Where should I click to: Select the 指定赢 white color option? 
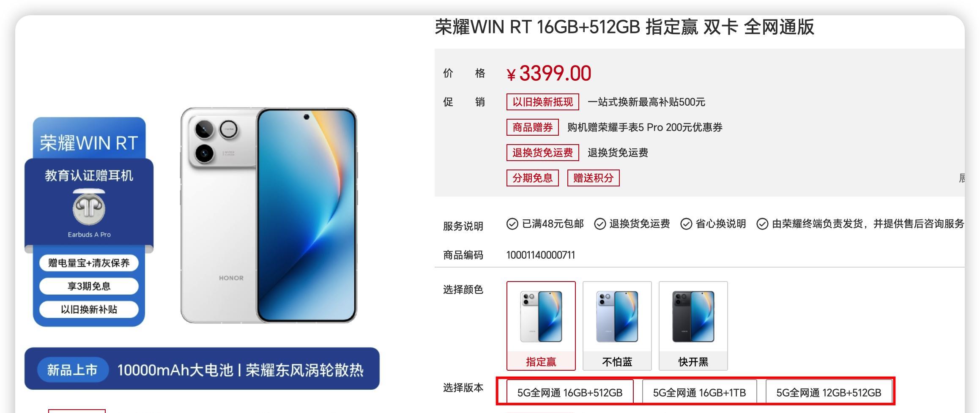click(x=541, y=326)
